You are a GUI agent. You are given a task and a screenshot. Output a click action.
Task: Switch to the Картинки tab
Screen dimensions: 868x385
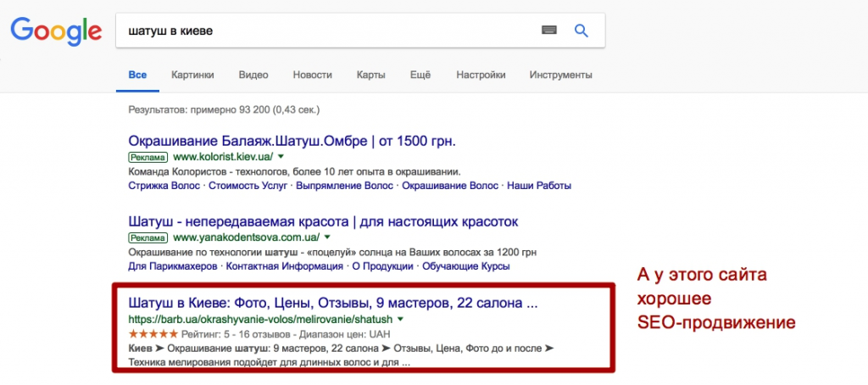192,75
